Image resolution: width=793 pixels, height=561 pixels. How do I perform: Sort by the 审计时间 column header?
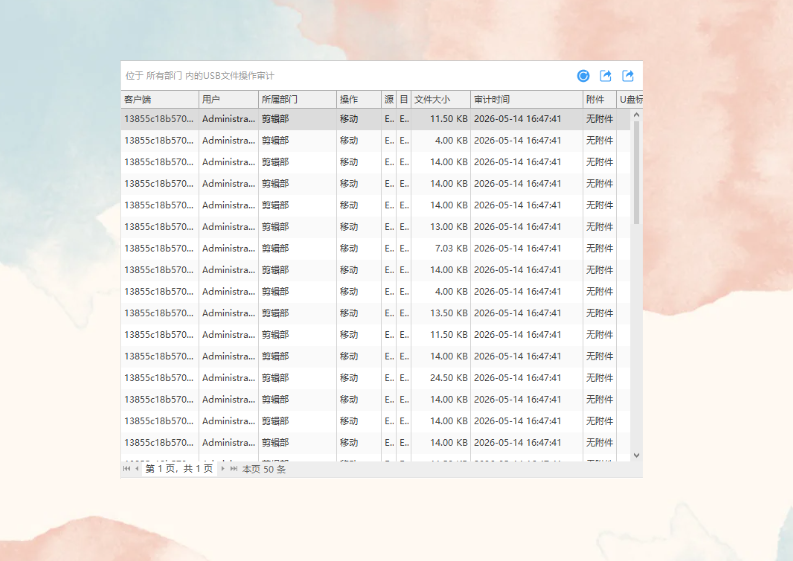[x=526, y=99]
